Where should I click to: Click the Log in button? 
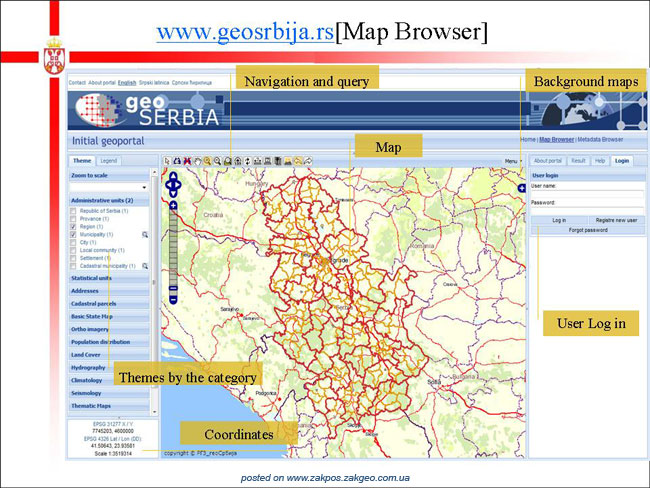(559, 220)
